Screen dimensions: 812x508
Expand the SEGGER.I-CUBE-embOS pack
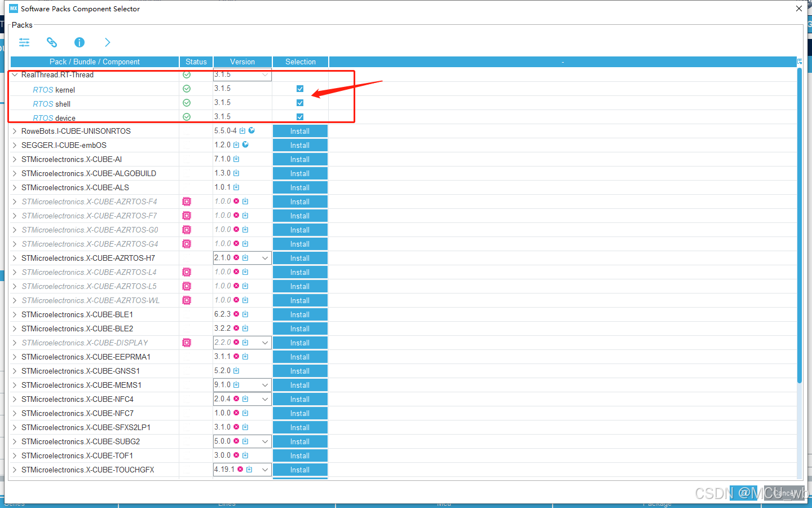tap(15, 145)
